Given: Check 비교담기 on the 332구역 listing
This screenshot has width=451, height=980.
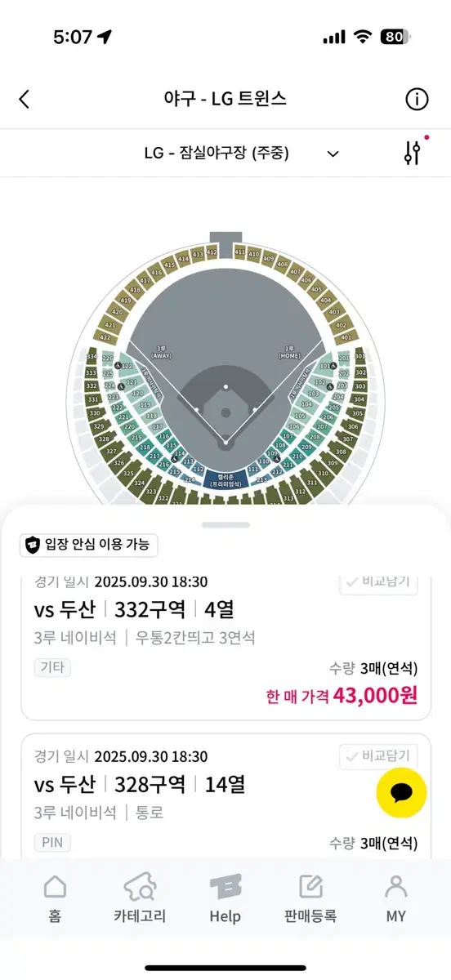Looking at the screenshot, I should pos(379,583).
